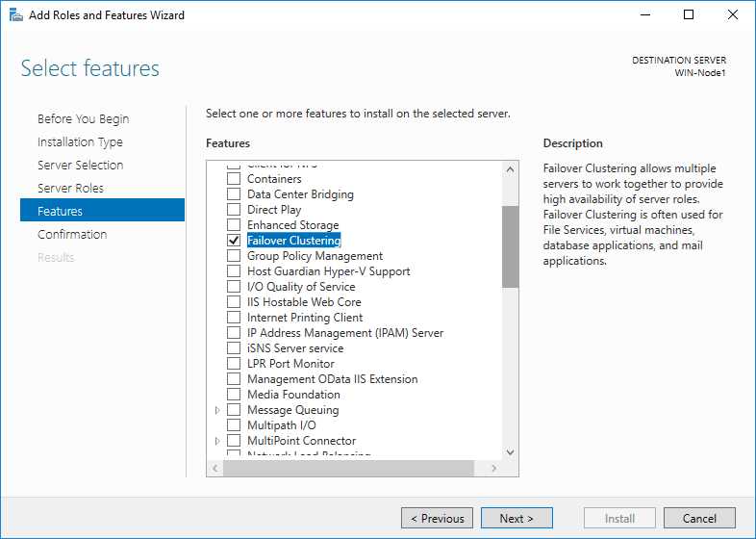Uncheck the Failover Clustering checkbox
The width and height of the screenshot is (756, 539).
tap(234, 241)
